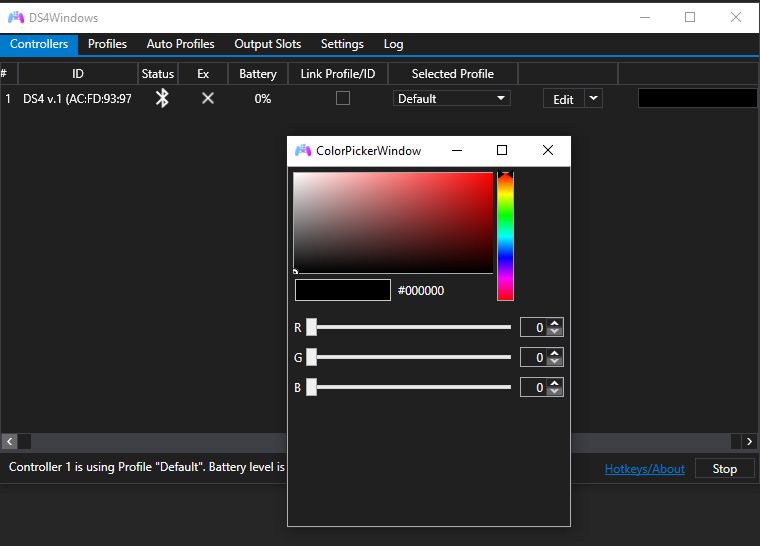760x546 pixels.
Task: Minimize the ColorPickerWindow
Action: [x=457, y=150]
